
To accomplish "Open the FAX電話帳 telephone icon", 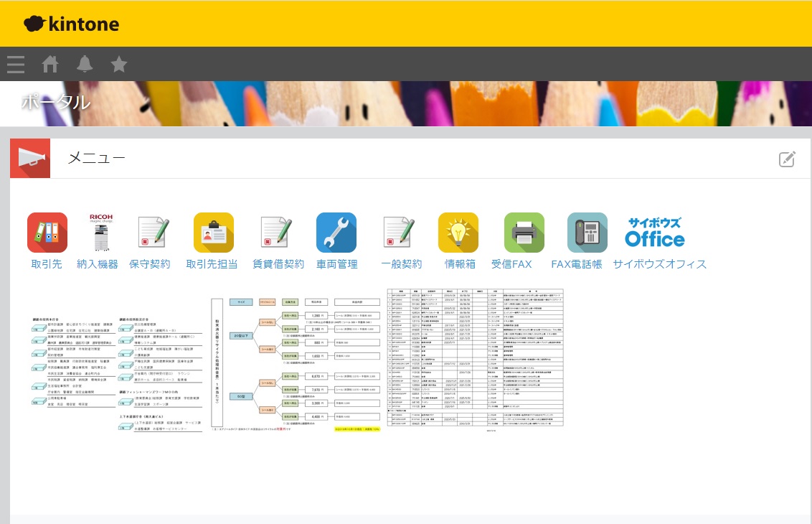I will click(587, 233).
